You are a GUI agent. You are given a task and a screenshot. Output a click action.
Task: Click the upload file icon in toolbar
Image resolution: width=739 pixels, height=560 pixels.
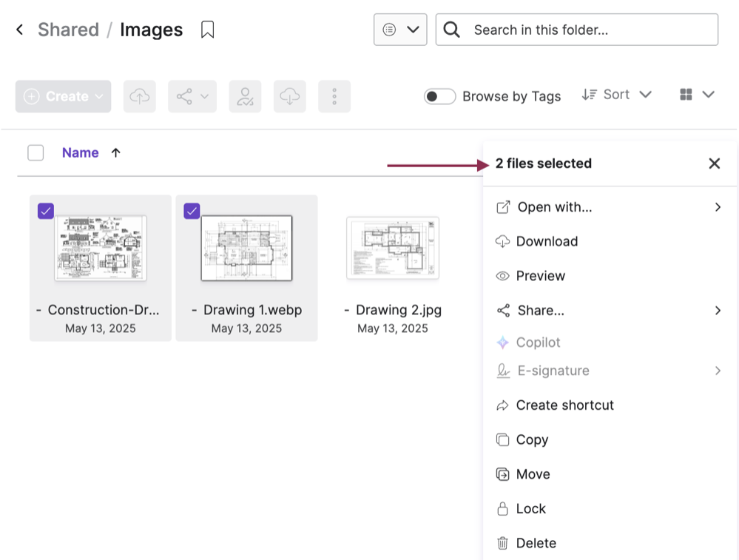point(139,95)
